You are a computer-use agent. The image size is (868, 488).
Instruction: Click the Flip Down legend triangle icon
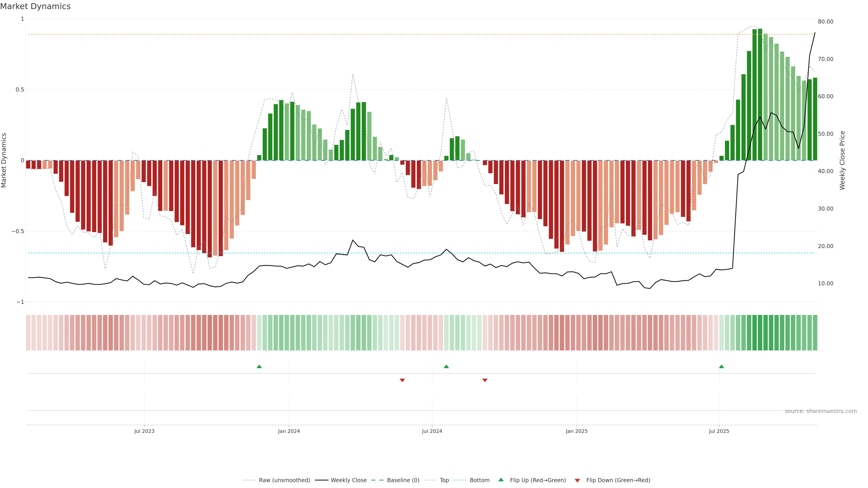click(x=577, y=481)
